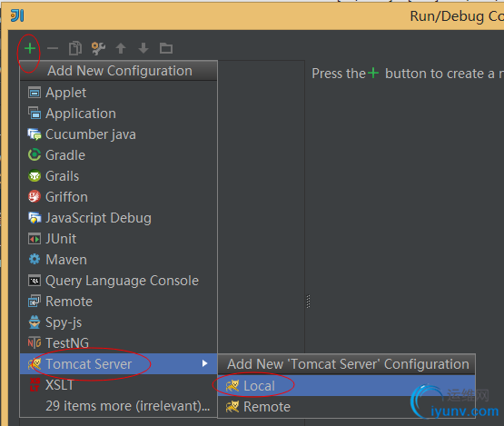Click the Remote configuration icon
This screenshot has height=426, width=504.
pyautogui.click(x=35, y=302)
